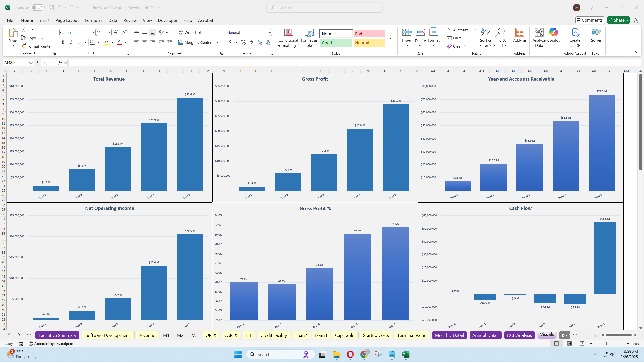Click inside the formula bar
The width and height of the screenshot is (644, 362).
pos(201,63)
